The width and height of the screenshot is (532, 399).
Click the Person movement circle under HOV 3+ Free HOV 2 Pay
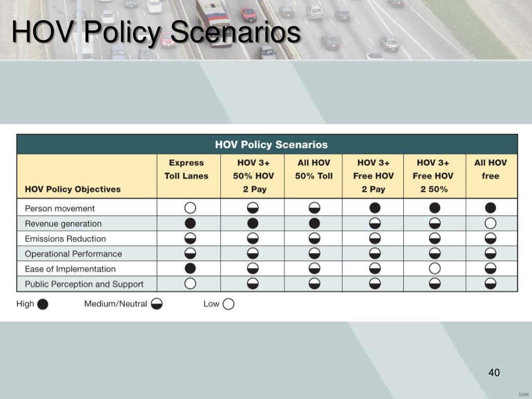[x=375, y=208]
